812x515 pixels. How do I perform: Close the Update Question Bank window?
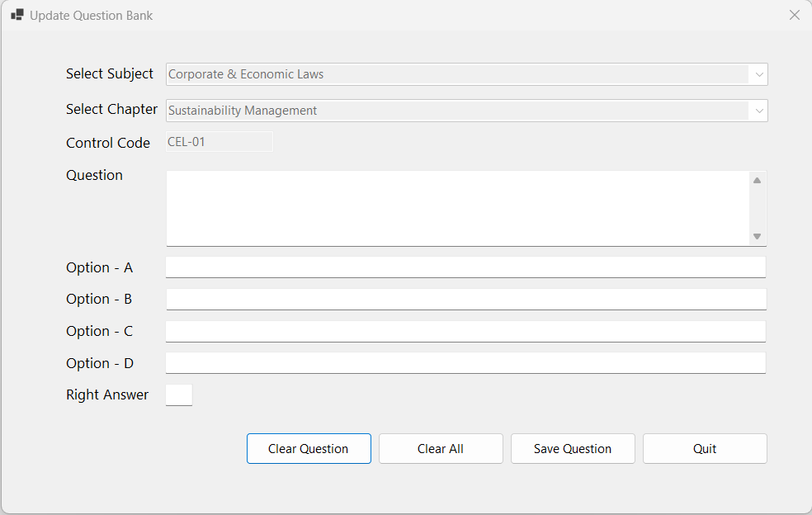point(794,15)
